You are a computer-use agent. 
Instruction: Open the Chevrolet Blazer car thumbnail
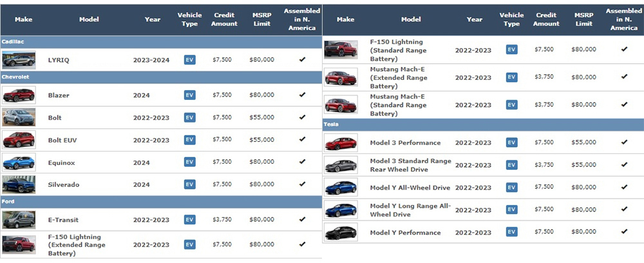click(19, 95)
